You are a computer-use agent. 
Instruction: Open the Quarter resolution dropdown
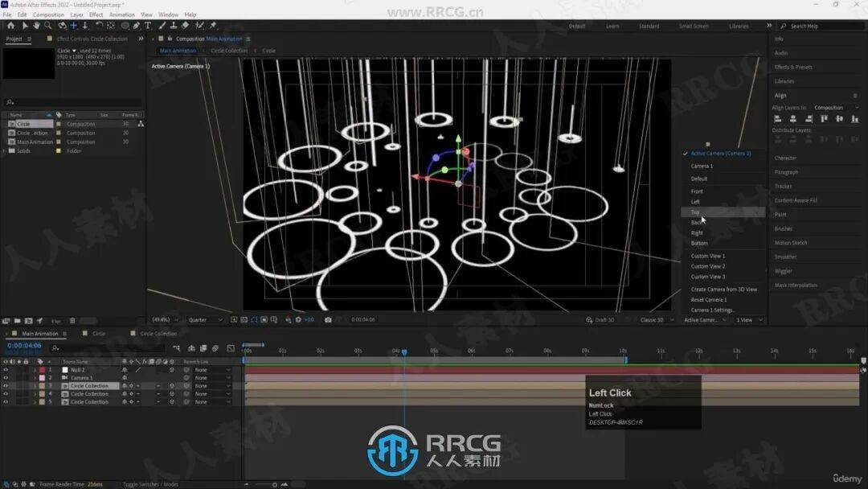(207, 320)
